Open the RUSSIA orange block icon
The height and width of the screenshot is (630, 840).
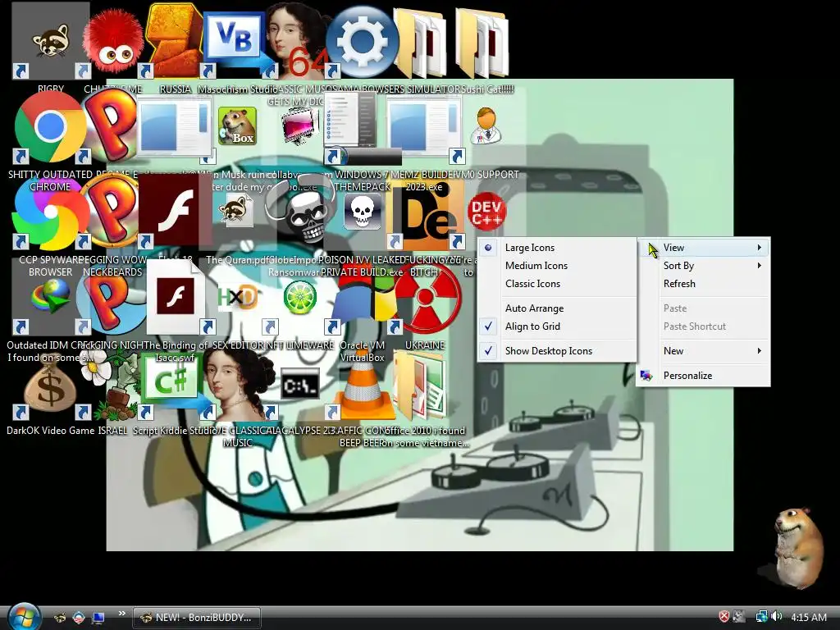tap(176, 40)
